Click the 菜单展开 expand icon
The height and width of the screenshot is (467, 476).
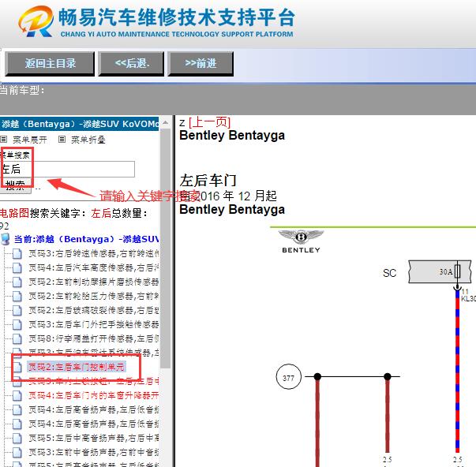[x=4, y=140]
